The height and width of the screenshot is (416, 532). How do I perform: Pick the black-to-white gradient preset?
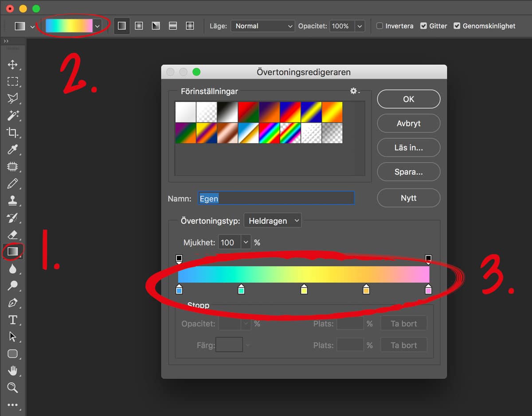point(227,112)
